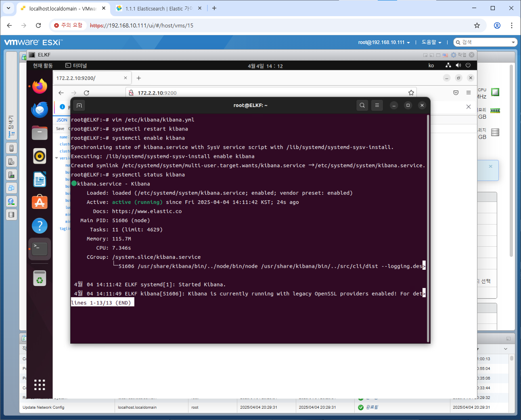Open Rhythmbox music player in dock
The image size is (521, 420).
coord(40,156)
